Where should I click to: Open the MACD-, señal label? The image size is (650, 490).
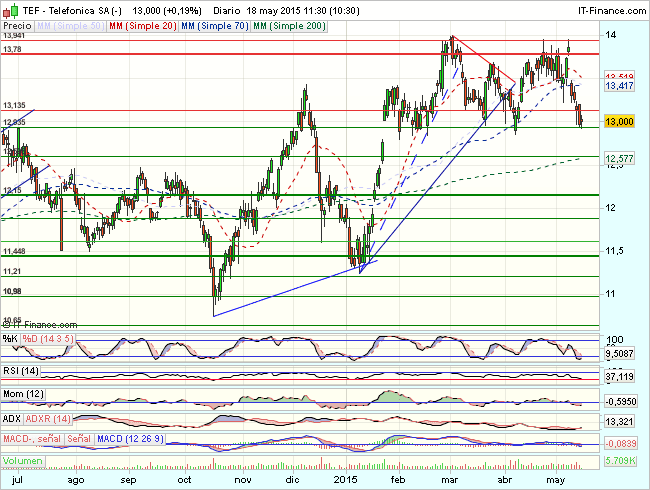click(x=32, y=439)
